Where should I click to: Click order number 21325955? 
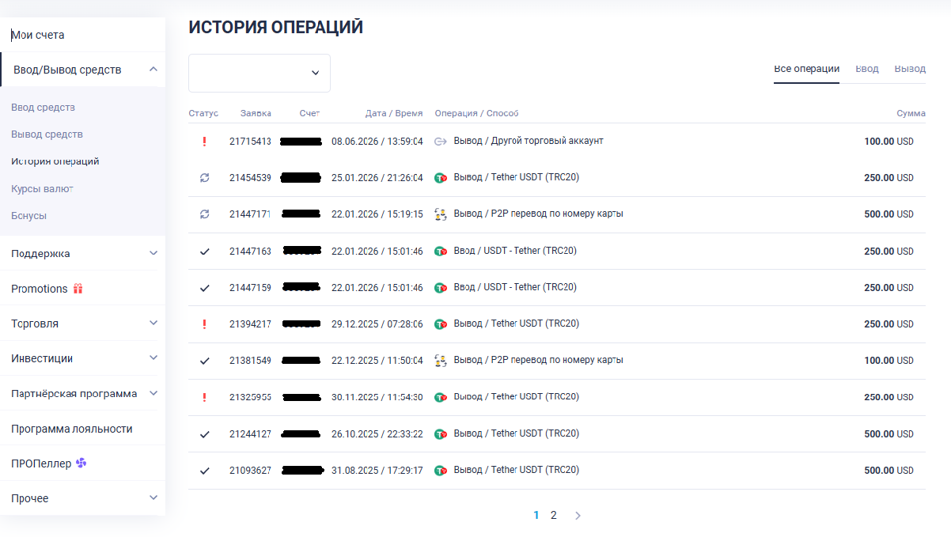coord(250,397)
